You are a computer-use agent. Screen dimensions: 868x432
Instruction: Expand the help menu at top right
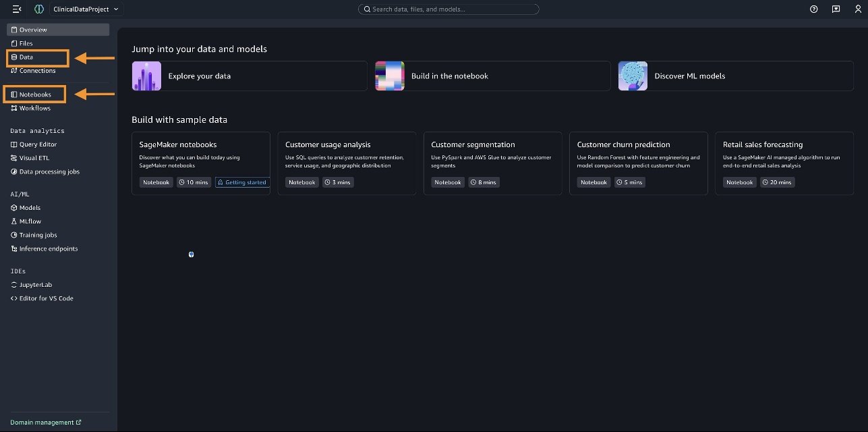(813, 9)
